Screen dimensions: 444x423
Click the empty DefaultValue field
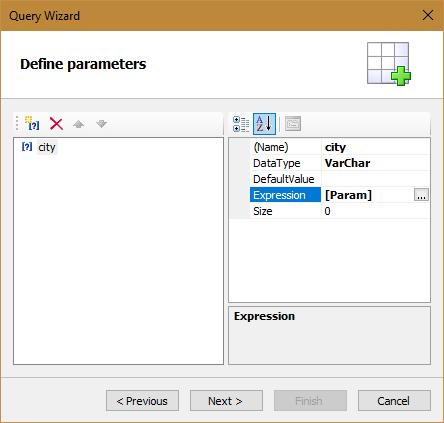click(376, 179)
